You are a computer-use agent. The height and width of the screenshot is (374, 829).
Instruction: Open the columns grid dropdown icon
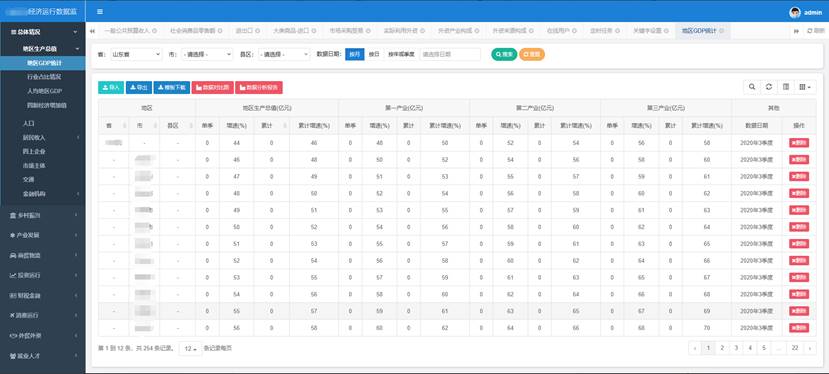pos(805,87)
